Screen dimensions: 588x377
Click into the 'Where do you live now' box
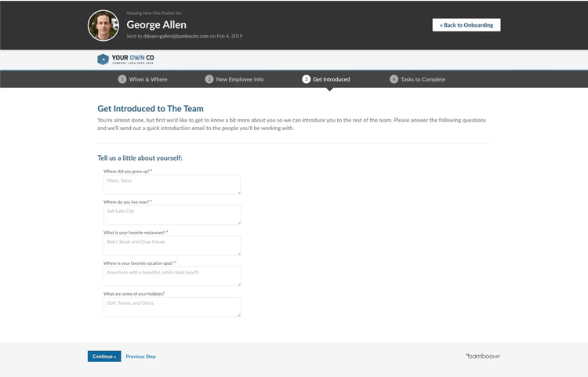[x=172, y=215]
